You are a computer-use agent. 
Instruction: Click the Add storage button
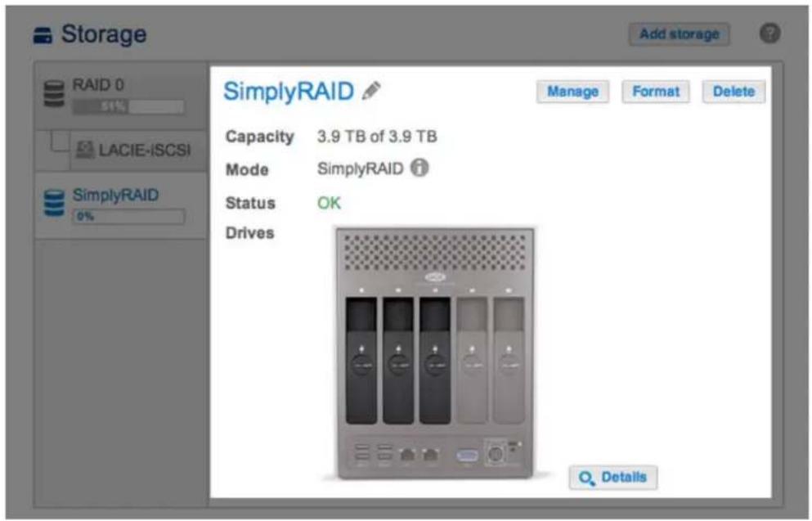pyautogui.click(x=679, y=34)
